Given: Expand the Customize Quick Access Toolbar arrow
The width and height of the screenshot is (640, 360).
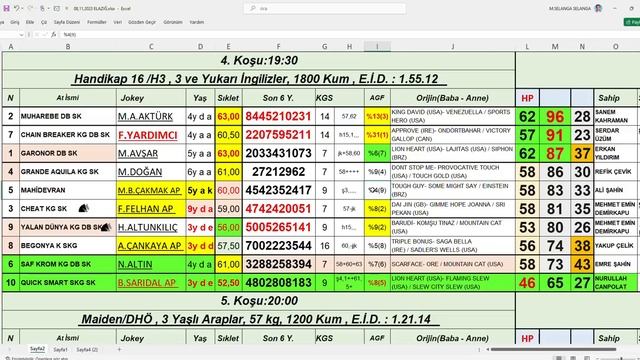Looking at the screenshot, I should [67, 8].
